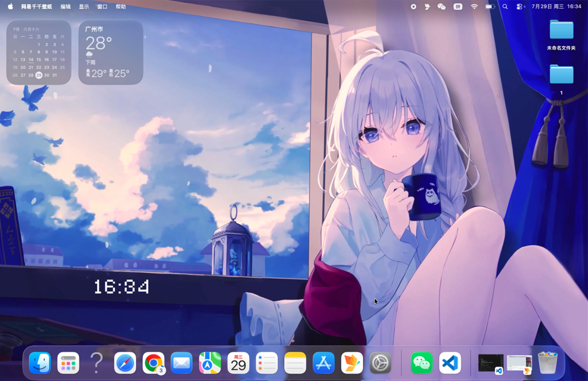The height and width of the screenshot is (381, 588).
Task: Open Google Chrome in the Dock
Action: coord(153,363)
